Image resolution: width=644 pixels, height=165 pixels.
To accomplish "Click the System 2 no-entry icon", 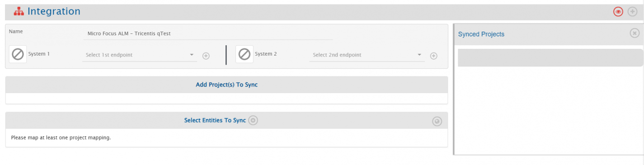I will click(244, 54).
